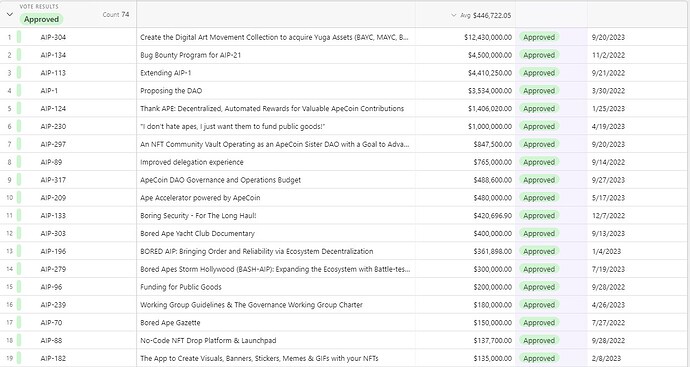Screen dimensions: 690x367
Task: Click the 11/2/2022 date cell
Action: point(608,55)
